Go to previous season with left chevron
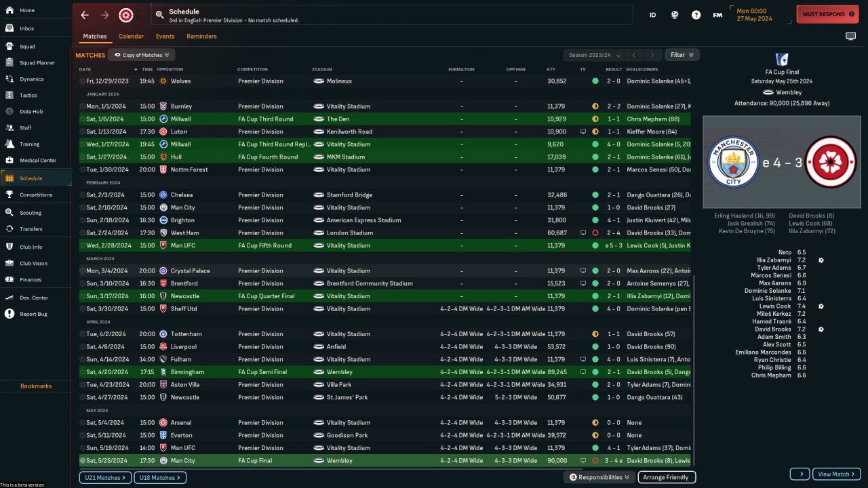This screenshot has height=488, width=868. [x=633, y=55]
